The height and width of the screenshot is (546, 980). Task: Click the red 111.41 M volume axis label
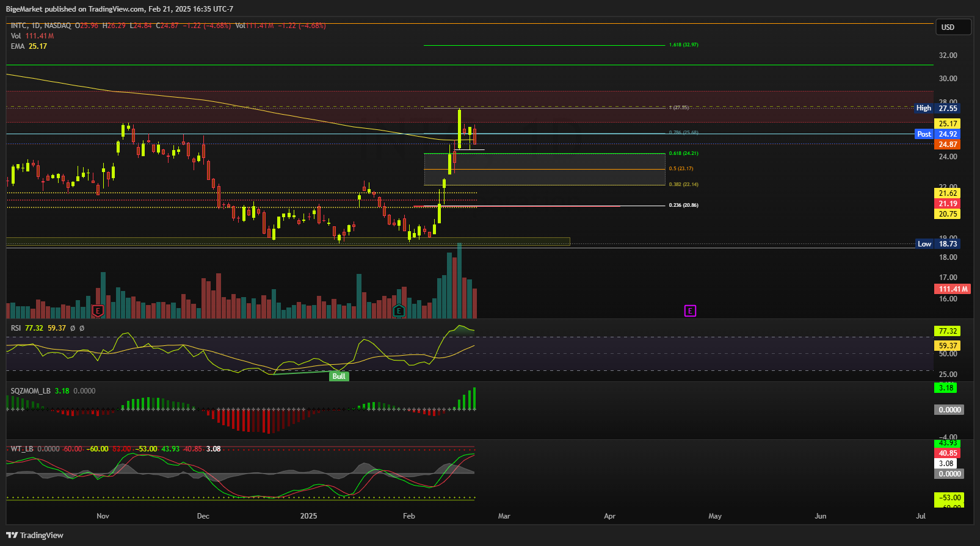click(953, 289)
